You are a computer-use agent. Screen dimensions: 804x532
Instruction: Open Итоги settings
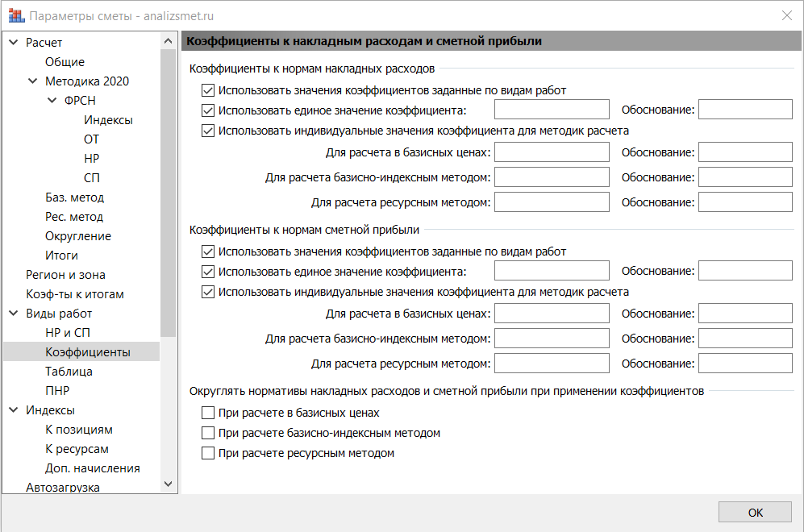click(x=61, y=256)
